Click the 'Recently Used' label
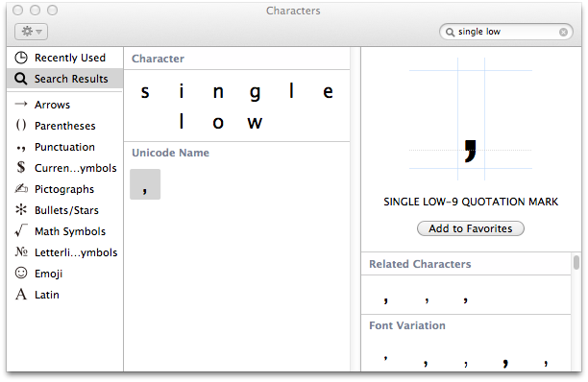The height and width of the screenshot is (382, 588). click(x=70, y=58)
